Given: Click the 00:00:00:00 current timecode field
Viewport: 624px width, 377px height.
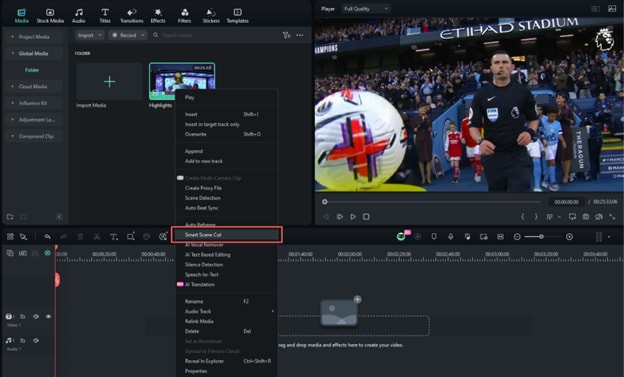Looking at the screenshot, I should coord(566,202).
